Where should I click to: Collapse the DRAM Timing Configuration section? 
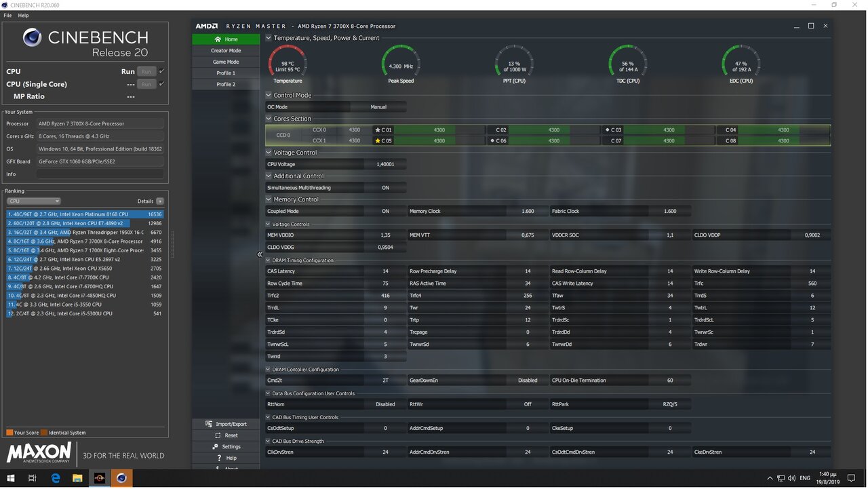pos(268,260)
